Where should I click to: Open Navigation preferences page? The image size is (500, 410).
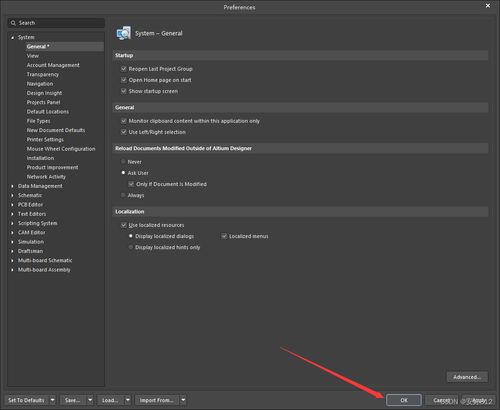pos(40,84)
